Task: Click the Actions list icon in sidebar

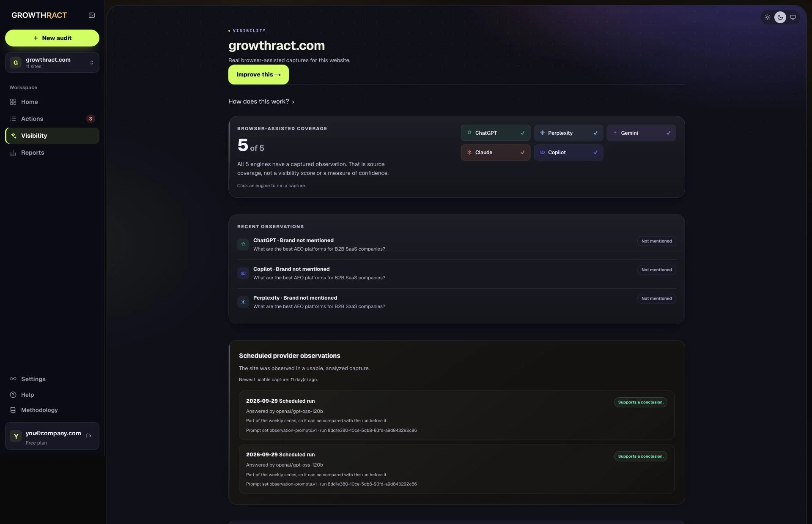Action: pos(13,119)
